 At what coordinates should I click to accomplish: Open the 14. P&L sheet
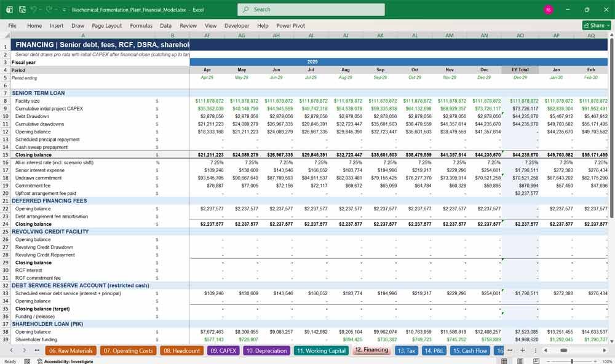point(434,350)
